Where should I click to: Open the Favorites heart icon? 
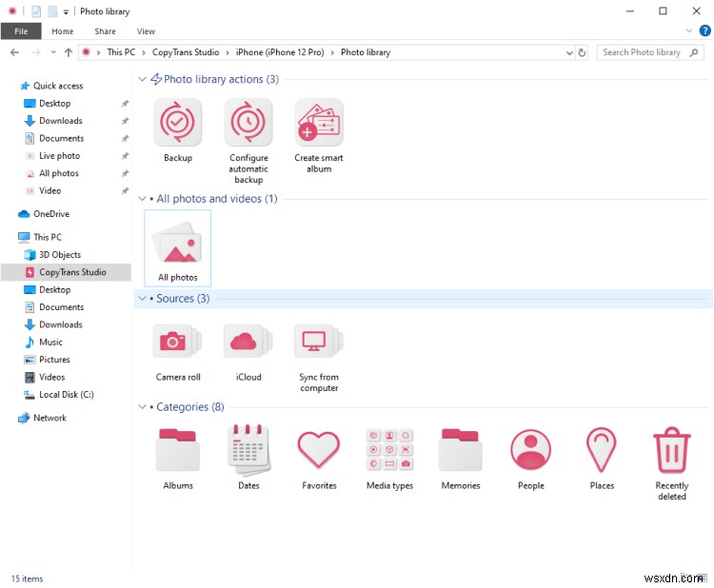coord(319,449)
